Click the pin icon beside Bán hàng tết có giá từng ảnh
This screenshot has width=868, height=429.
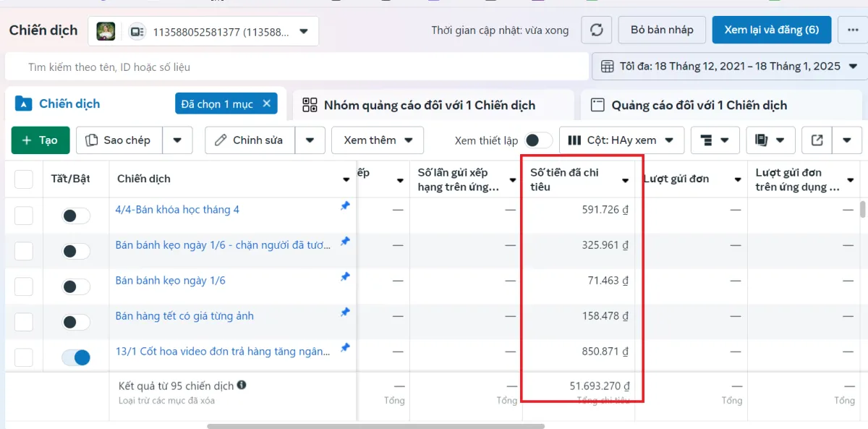[x=345, y=313]
